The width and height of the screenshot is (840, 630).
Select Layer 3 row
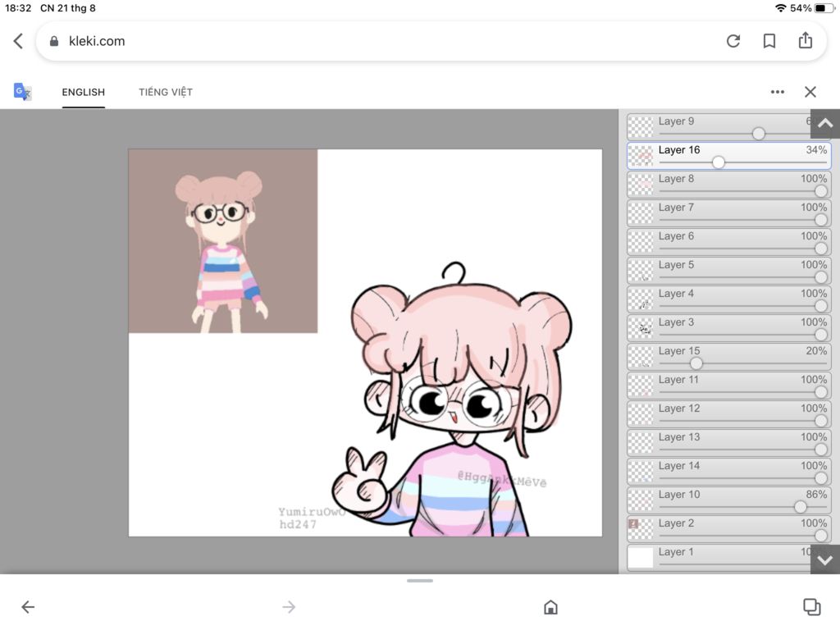click(728, 328)
